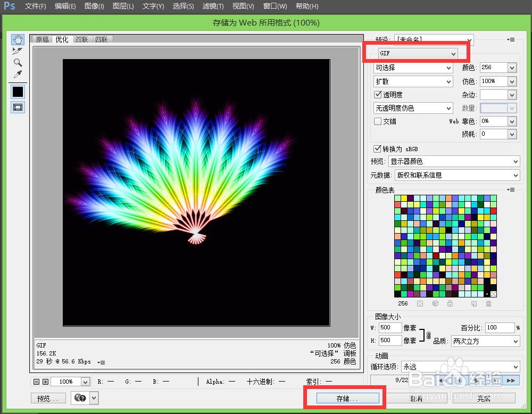
Task: Open the 扩散 dither method dropdown
Action: click(413, 81)
